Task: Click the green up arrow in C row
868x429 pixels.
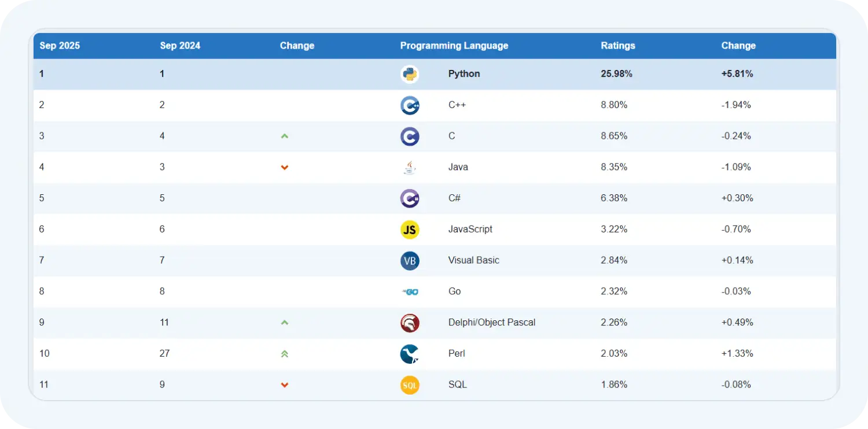Action: pyautogui.click(x=284, y=136)
